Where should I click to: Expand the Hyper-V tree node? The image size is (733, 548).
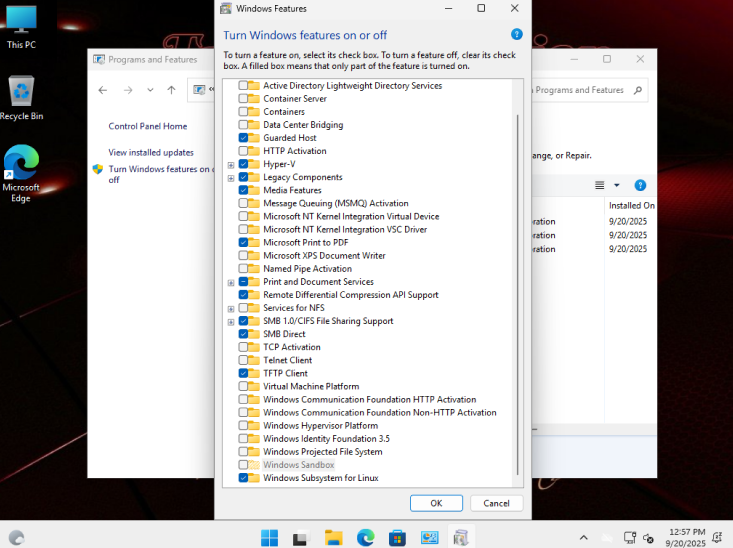pos(231,165)
